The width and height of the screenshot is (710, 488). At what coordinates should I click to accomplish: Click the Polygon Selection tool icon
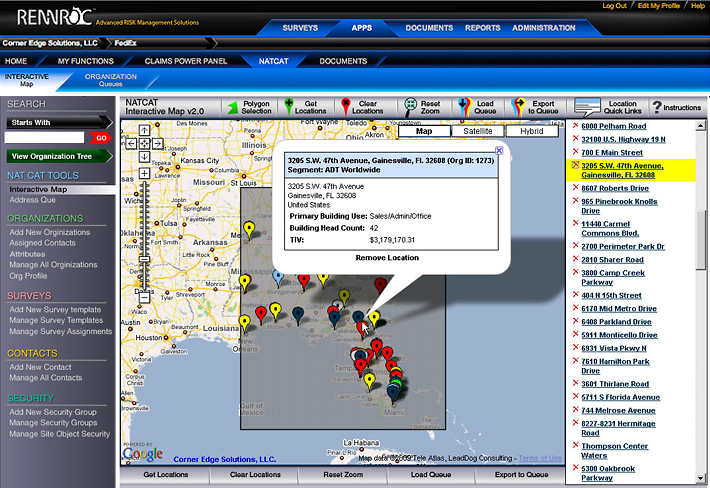pyautogui.click(x=232, y=108)
